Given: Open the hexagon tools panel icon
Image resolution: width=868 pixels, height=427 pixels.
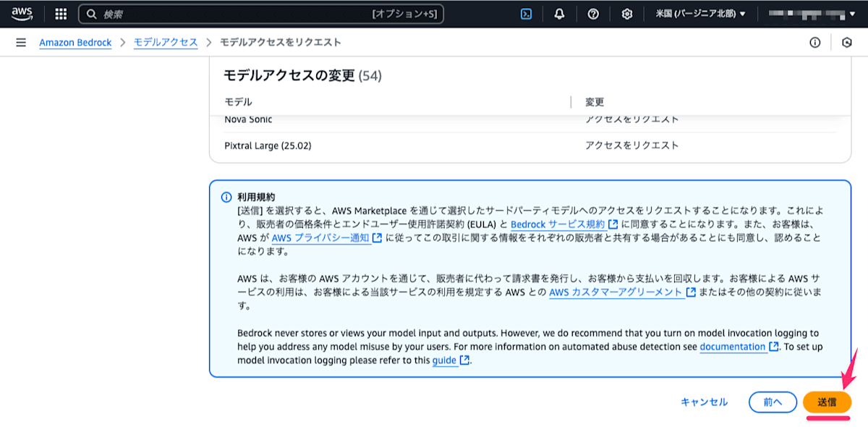Looking at the screenshot, I should click(847, 43).
